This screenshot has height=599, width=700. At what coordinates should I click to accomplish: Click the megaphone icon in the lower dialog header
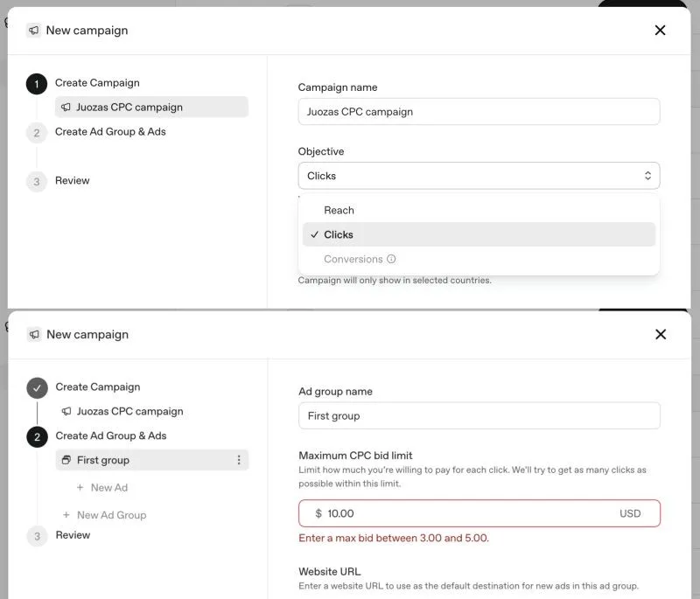tap(34, 335)
